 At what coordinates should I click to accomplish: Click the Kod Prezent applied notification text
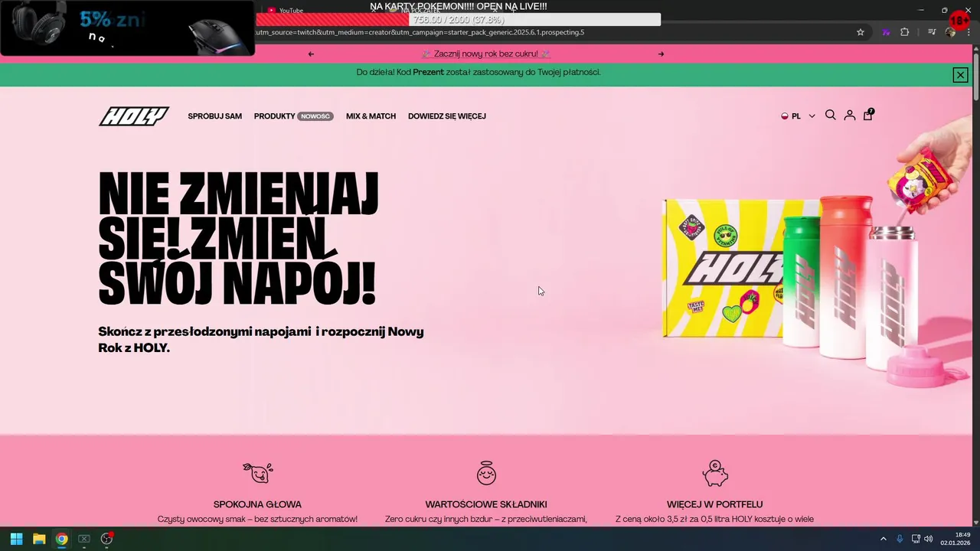(479, 72)
